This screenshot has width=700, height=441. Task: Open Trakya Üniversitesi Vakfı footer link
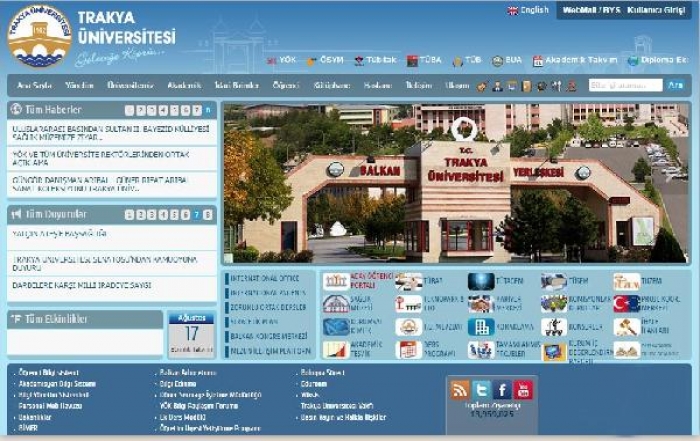coord(337,406)
